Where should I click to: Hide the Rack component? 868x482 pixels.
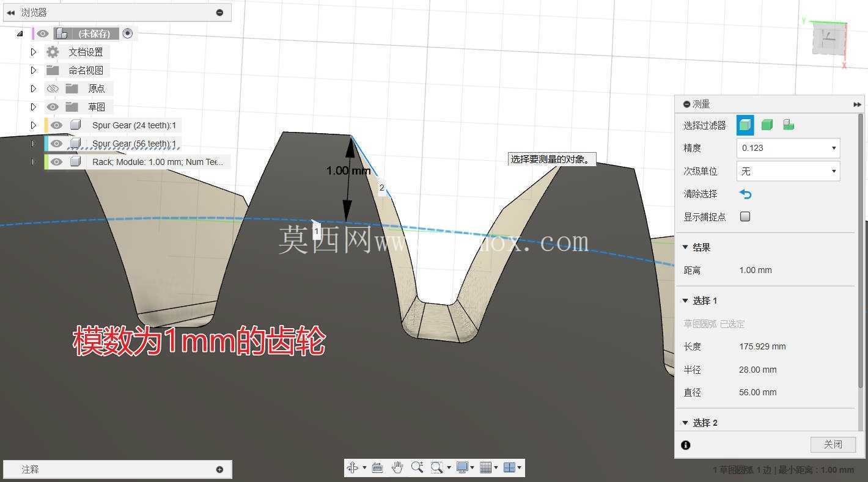coord(56,162)
